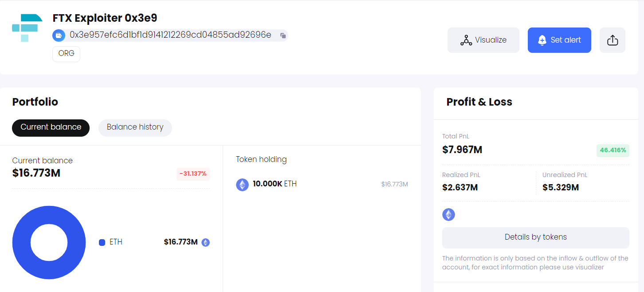Select the Current balance tab

tap(51, 128)
